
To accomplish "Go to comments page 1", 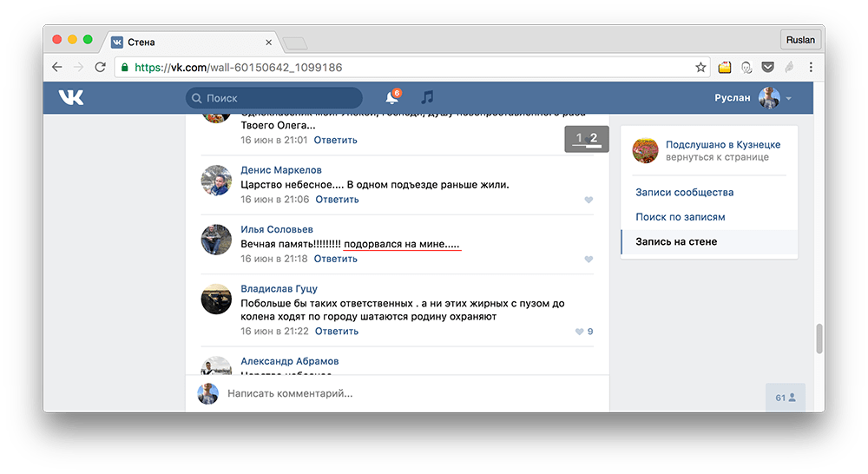I will click(x=579, y=138).
